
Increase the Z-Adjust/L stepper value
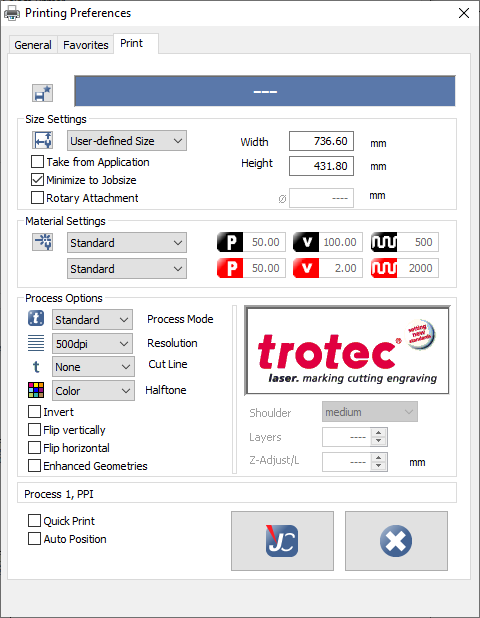379,458
